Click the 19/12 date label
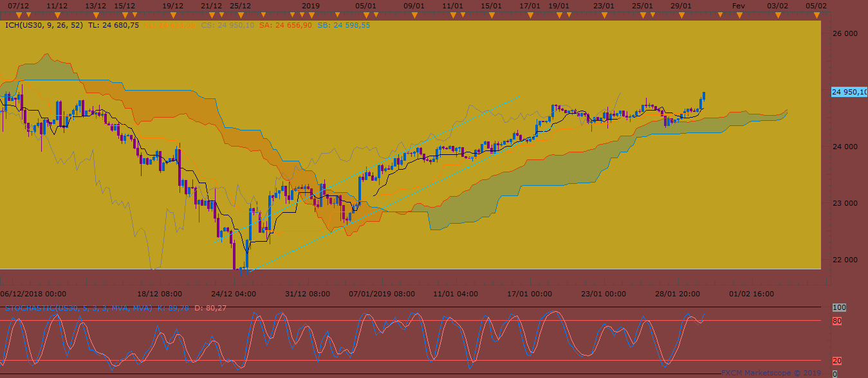 [x=173, y=5]
